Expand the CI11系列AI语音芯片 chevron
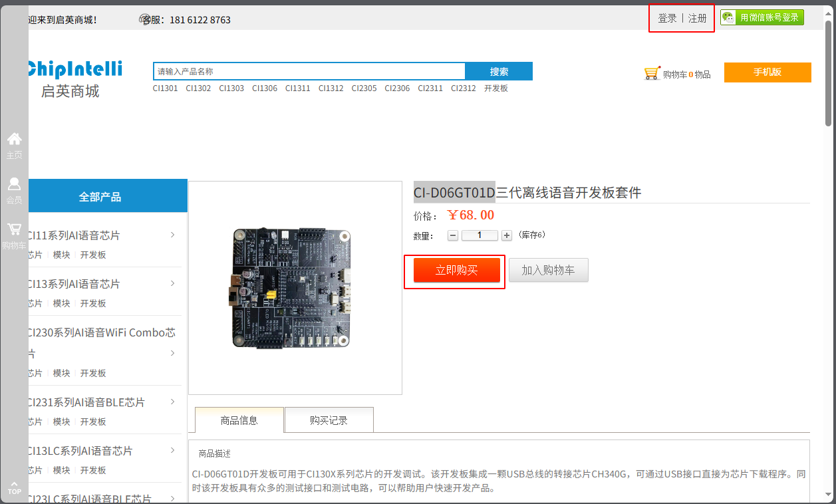 click(x=173, y=235)
